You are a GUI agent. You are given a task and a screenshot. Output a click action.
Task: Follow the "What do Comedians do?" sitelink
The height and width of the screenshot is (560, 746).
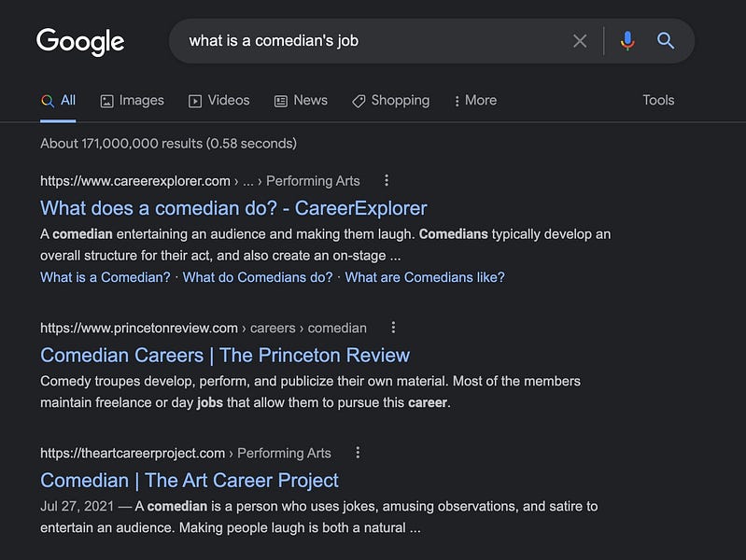(258, 277)
